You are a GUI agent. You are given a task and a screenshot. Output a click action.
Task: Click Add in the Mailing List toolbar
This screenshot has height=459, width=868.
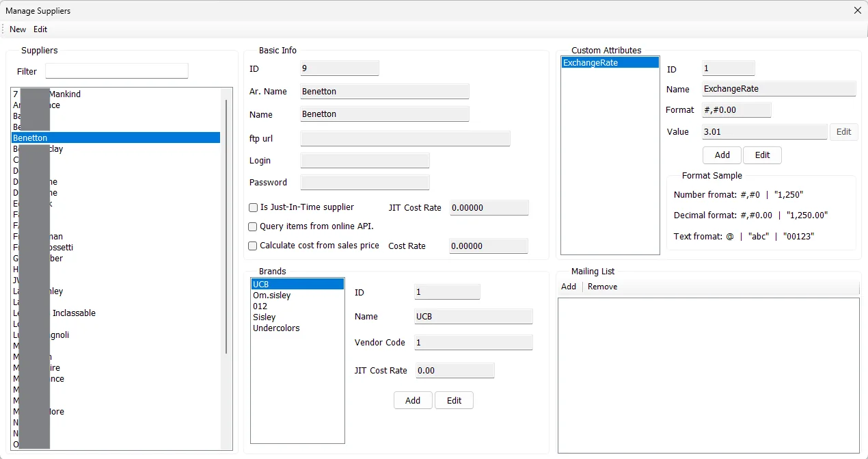(x=569, y=287)
